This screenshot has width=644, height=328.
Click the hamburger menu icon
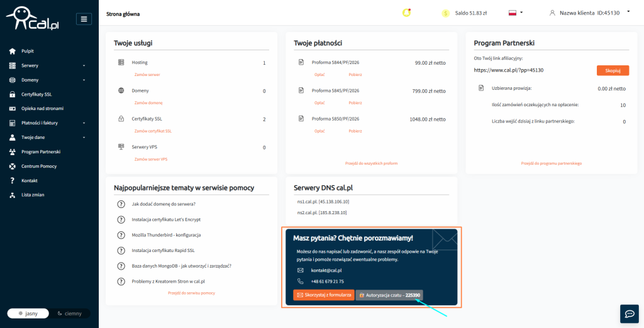(84, 19)
